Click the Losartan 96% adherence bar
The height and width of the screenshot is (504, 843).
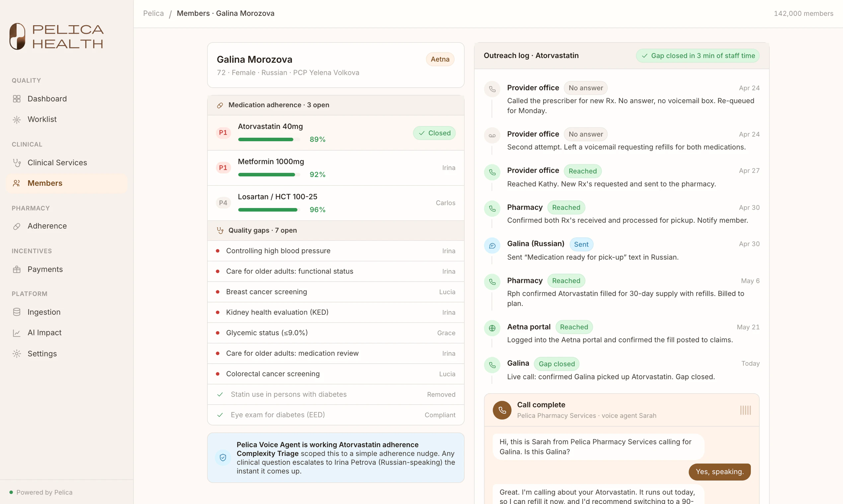point(269,210)
